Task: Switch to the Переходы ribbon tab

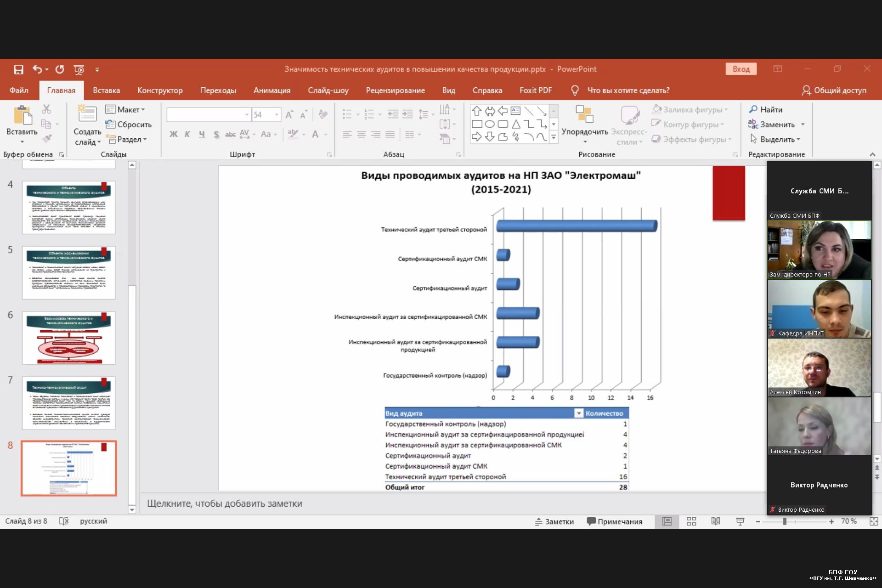Action: [x=218, y=90]
